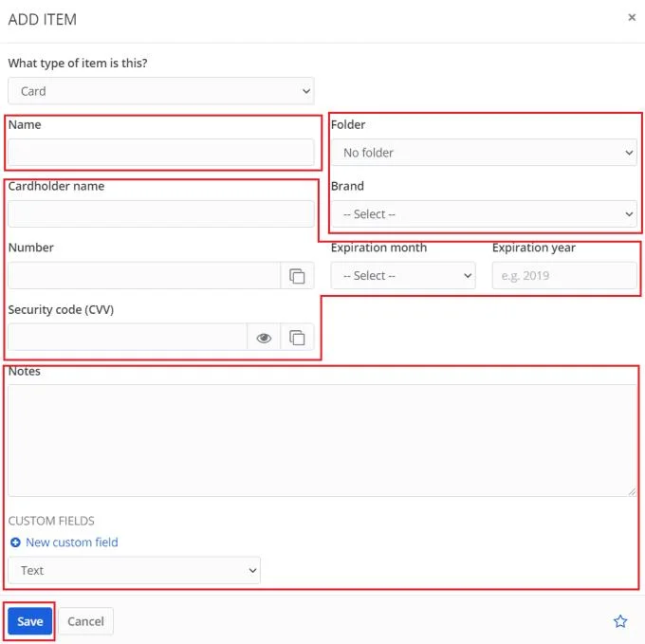The height and width of the screenshot is (644, 645).
Task: Copy the card Number value
Action: [297, 276]
